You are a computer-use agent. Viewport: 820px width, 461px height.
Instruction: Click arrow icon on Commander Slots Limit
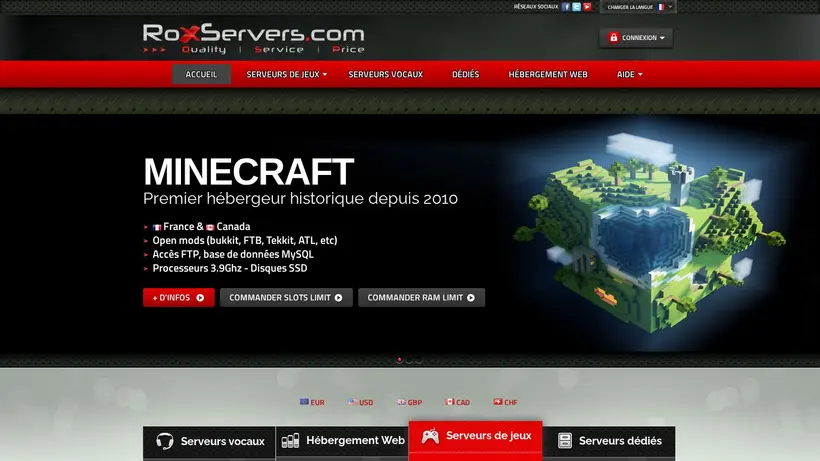click(x=339, y=298)
